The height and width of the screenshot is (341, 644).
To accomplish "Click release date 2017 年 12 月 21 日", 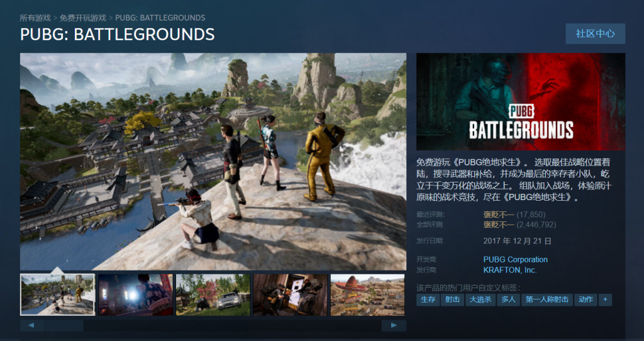I will 517,241.
